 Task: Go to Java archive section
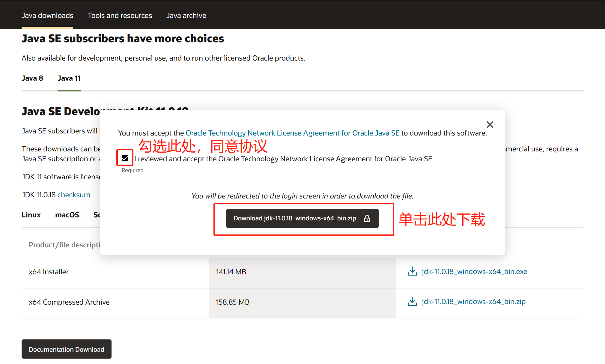tap(186, 15)
